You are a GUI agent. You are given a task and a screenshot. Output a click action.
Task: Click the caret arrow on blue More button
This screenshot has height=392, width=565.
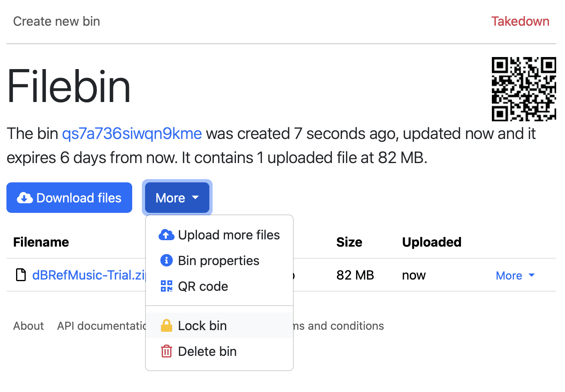[196, 198]
